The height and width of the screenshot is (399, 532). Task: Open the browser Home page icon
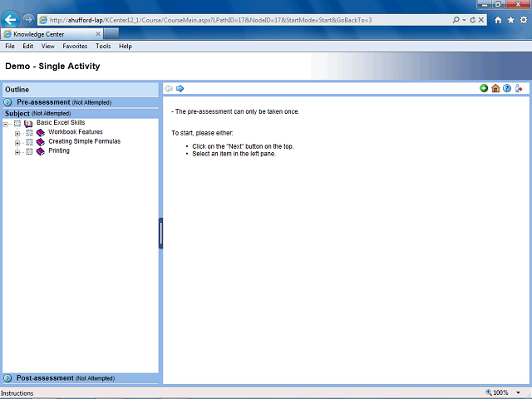point(498,20)
